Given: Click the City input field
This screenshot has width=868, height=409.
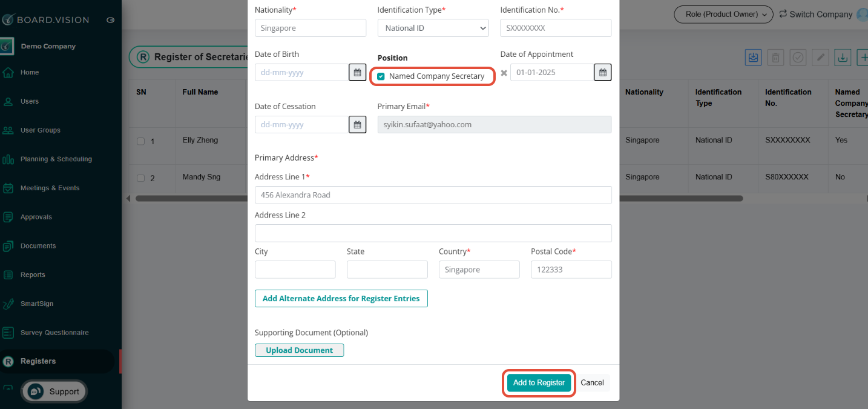Looking at the screenshot, I should 295,270.
